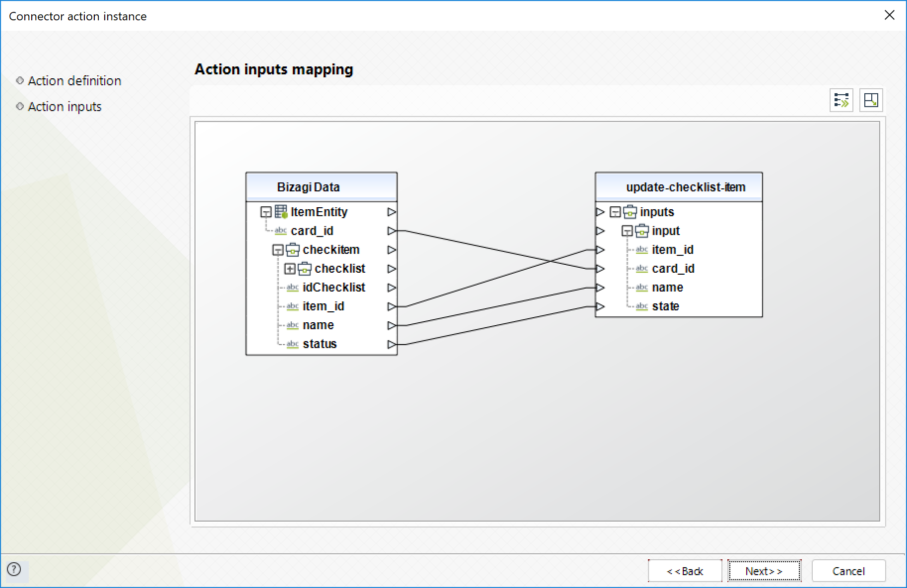Select the idChecklist attribute
This screenshot has height=588, width=907.
point(334,288)
